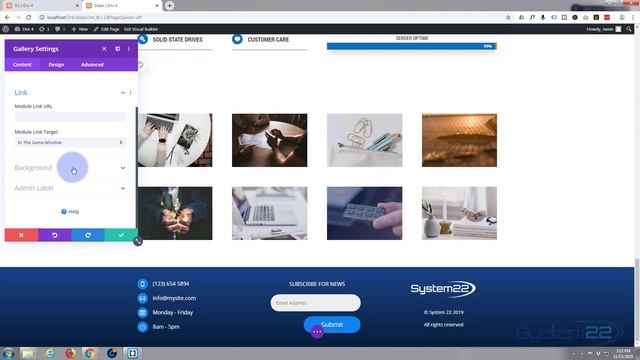Open Gallery Settings expand/snap modal icon
The image size is (640, 360).
point(118,49)
